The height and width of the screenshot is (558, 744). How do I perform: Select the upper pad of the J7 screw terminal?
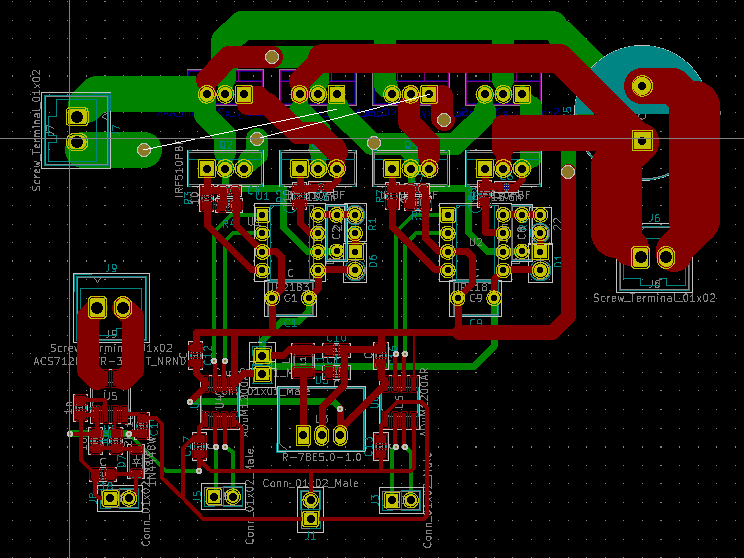point(77,116)
